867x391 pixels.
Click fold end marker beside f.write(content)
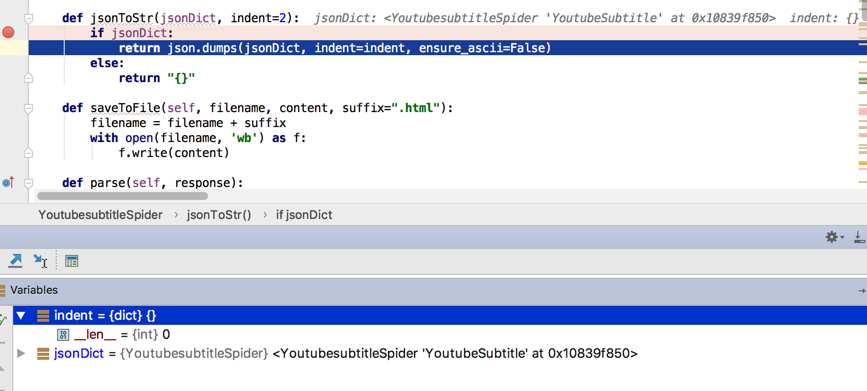pyautogui.click(x=28, y=153)
